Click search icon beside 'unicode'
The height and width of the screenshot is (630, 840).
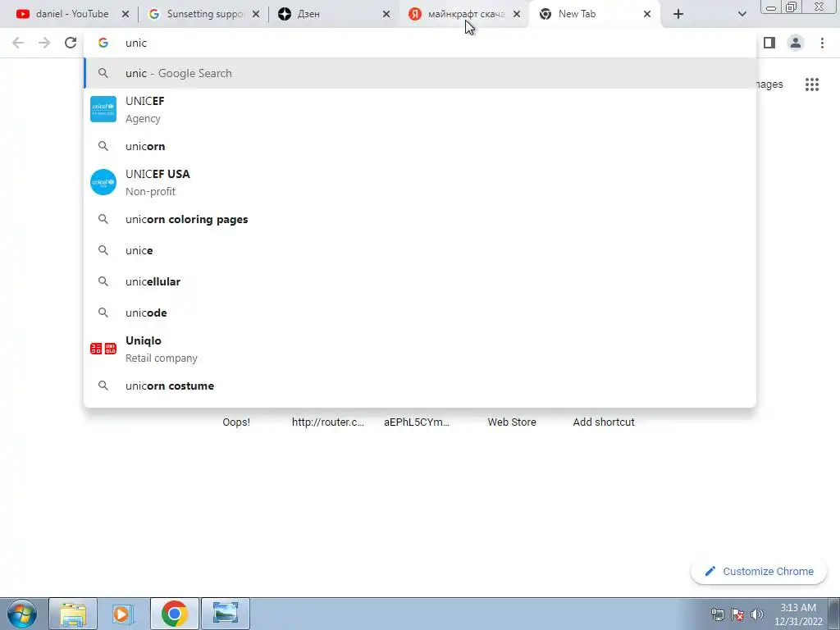(x=103, y=313)
